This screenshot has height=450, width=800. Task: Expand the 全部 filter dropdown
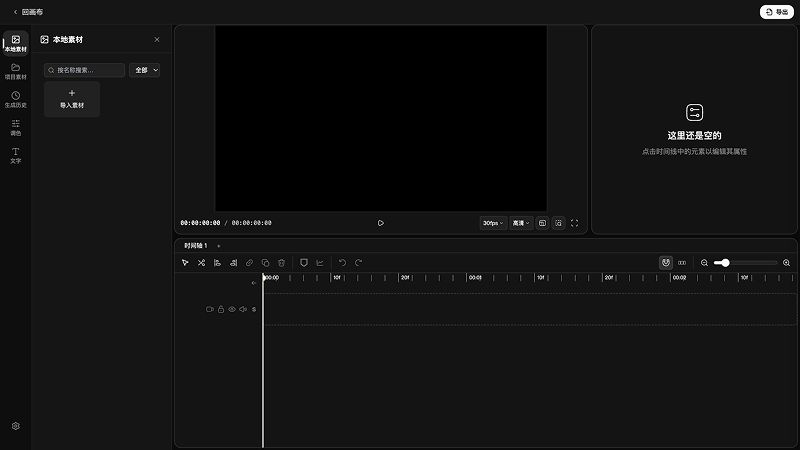[x=144, y=70]
